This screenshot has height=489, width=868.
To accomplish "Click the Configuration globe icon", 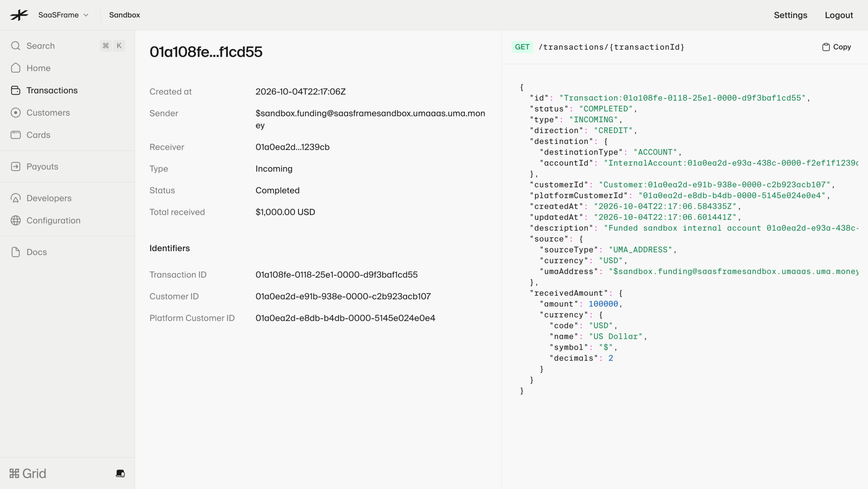I will 16,220.
